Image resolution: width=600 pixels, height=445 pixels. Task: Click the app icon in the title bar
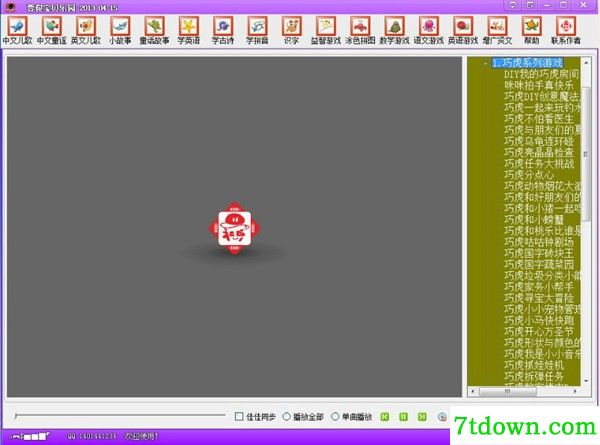(x=10, y=7)
